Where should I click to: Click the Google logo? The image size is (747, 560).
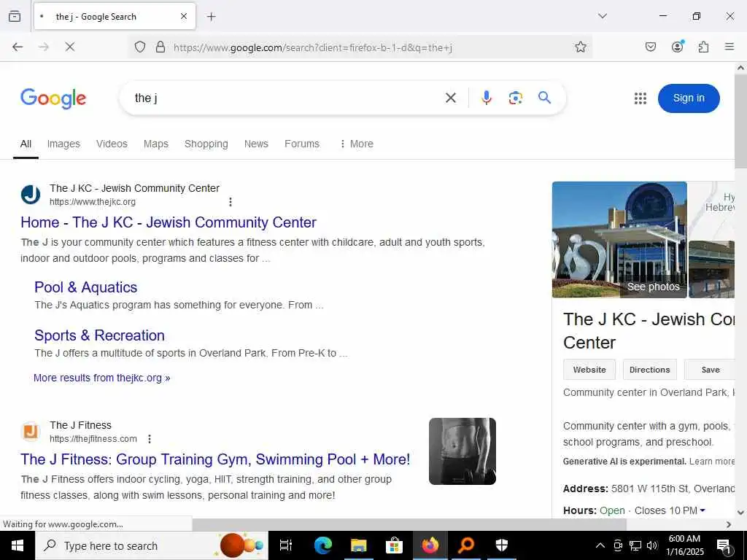pyautogui.click(x=53, y=98)
